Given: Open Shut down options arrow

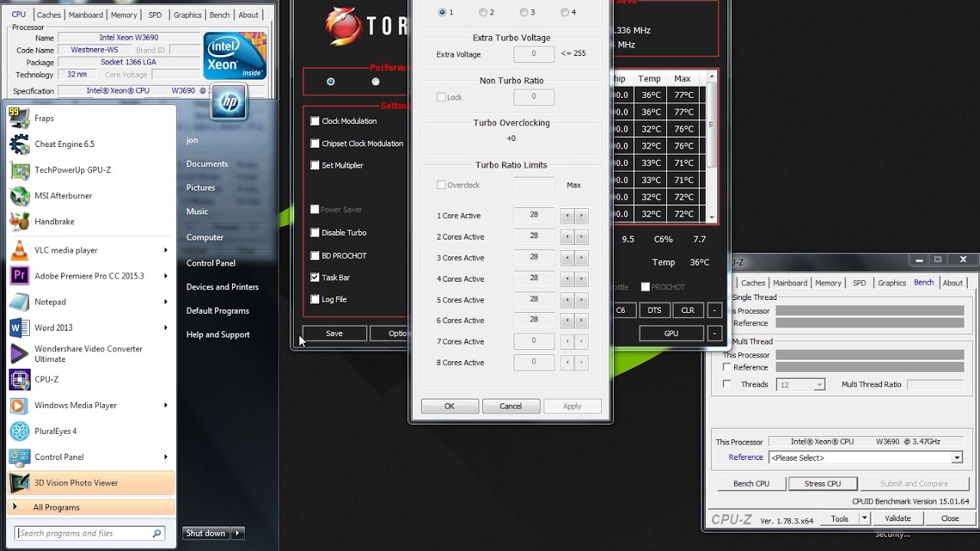Looking at the screenshot, I should click(x=237, y=533).
